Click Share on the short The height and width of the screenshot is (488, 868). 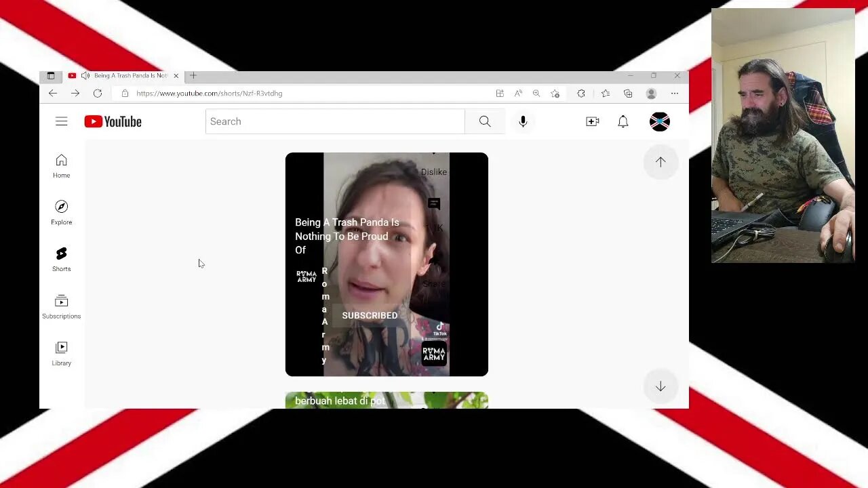coord(435,284)
